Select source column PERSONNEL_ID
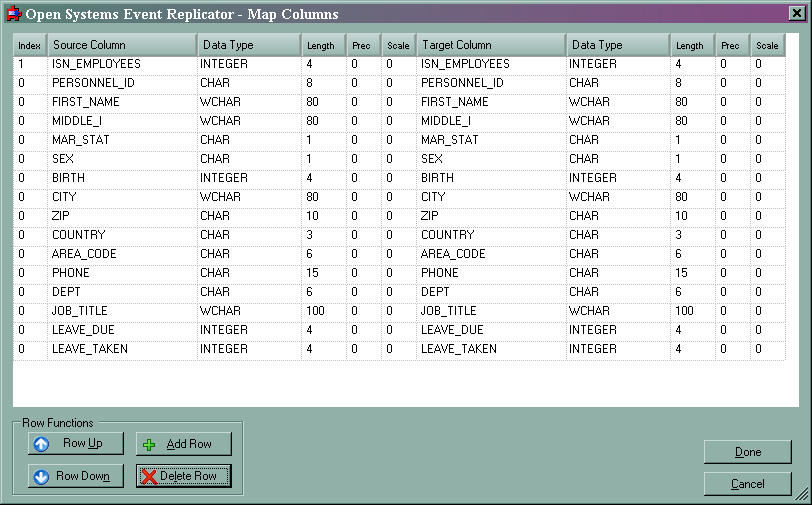Image resolution: width=812 pixels, height=505 pixels. point(122,83)
